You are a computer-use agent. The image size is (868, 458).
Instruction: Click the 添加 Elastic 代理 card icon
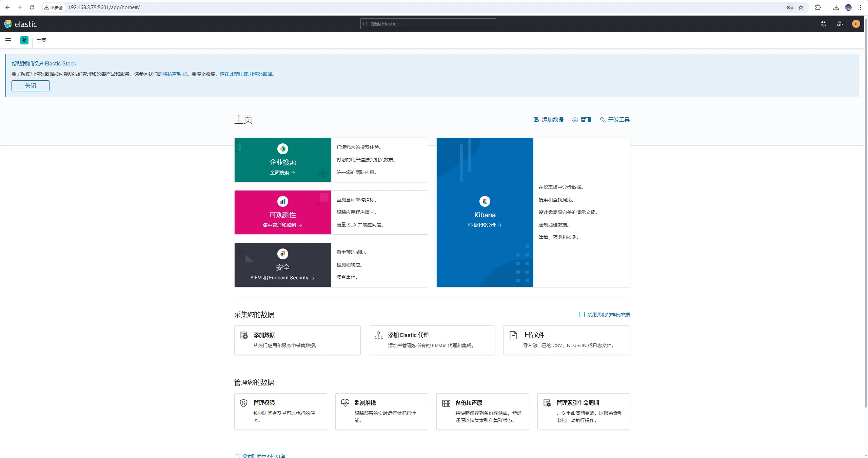tap(379, 335)
